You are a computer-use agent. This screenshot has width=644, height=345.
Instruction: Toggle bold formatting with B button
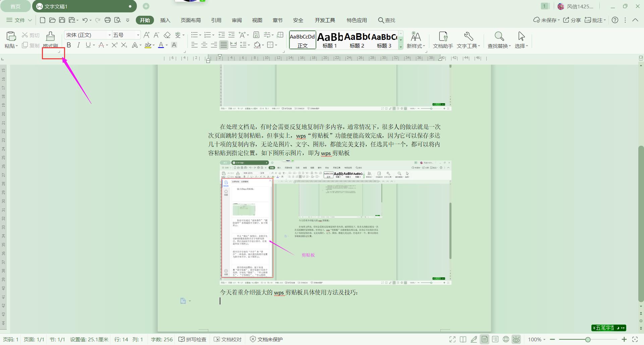[x=69, y=45]
